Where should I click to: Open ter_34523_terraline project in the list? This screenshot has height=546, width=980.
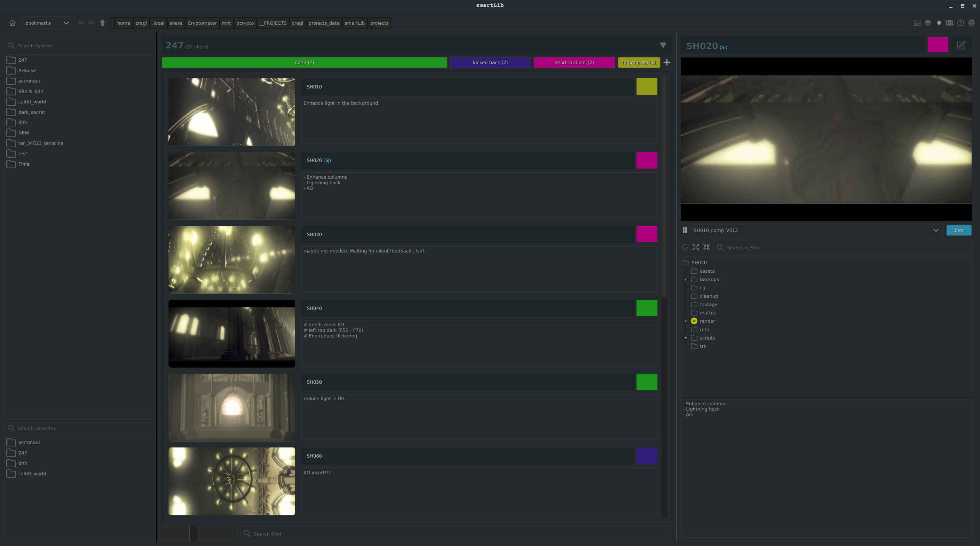point(41,143)
